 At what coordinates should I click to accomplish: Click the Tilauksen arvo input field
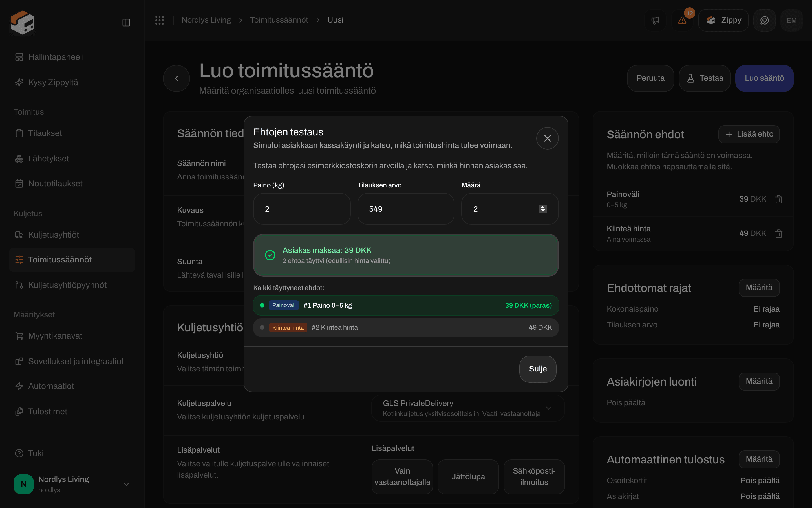click(406, 209)
